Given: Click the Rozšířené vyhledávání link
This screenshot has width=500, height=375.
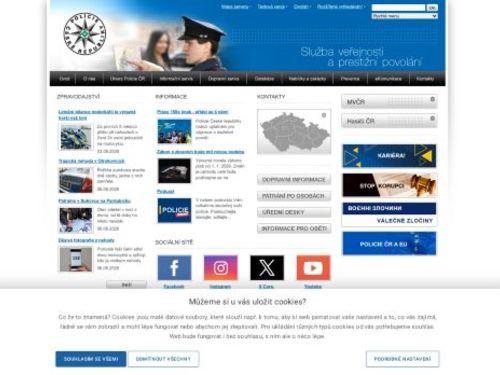Looking at the screenshot, I should (x=339, y=7).
